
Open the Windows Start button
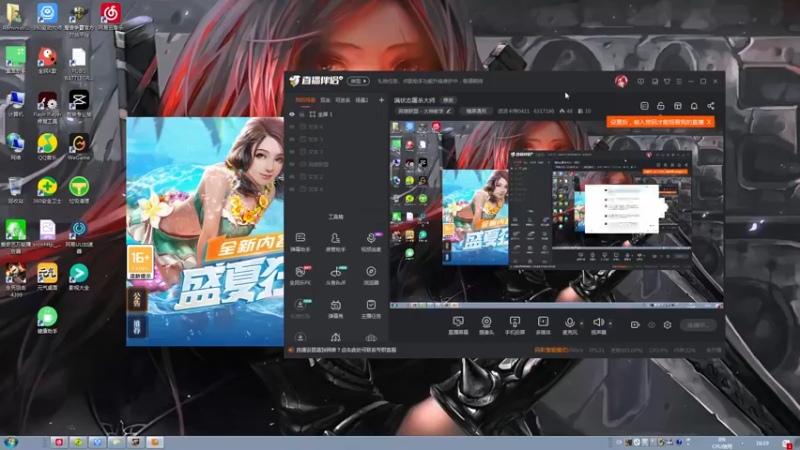[11, 442]
